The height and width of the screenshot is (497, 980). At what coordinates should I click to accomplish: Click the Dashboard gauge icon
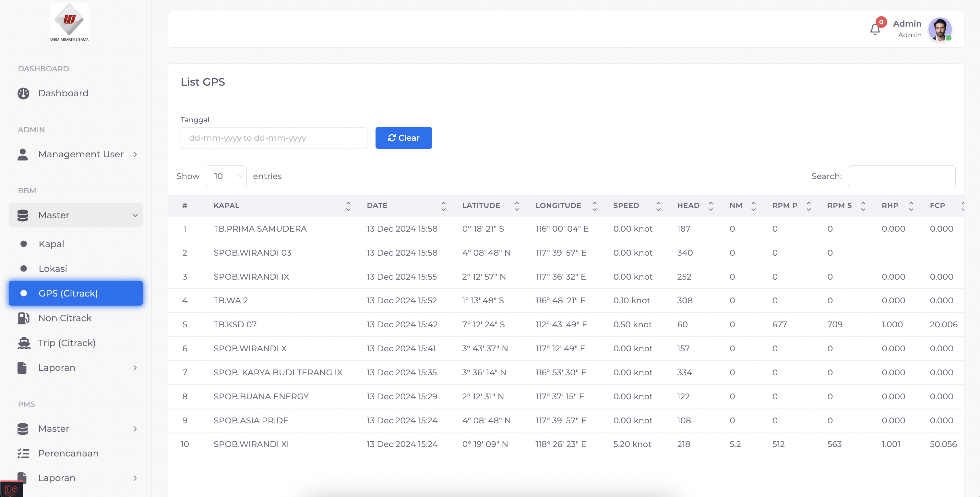point(23,93)
